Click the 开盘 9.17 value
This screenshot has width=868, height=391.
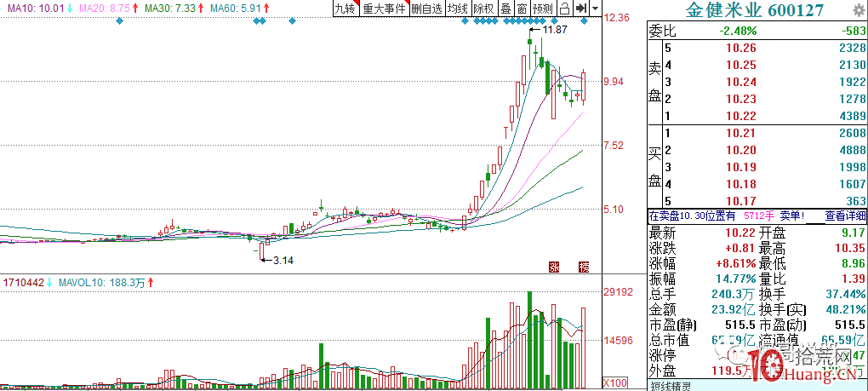[x=854, y=232]
